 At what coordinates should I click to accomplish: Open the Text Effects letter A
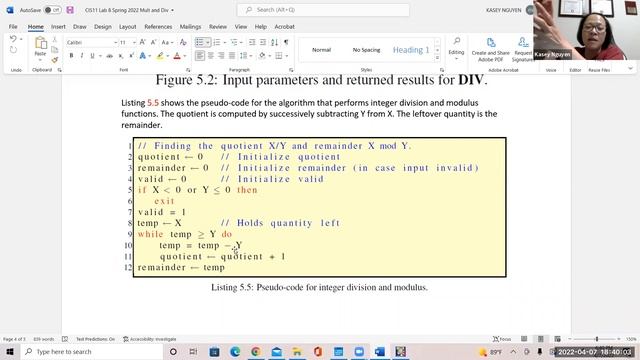tap(142, 56)
